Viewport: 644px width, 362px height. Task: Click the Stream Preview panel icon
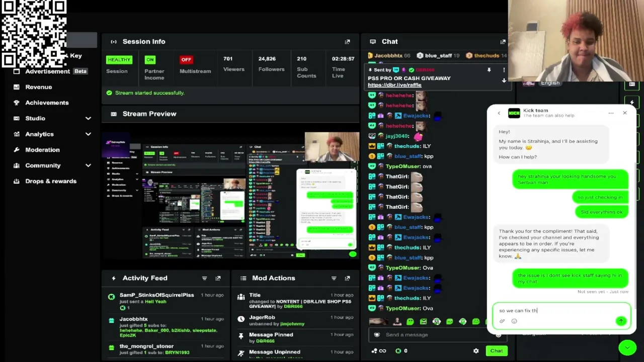coord(113,114)
